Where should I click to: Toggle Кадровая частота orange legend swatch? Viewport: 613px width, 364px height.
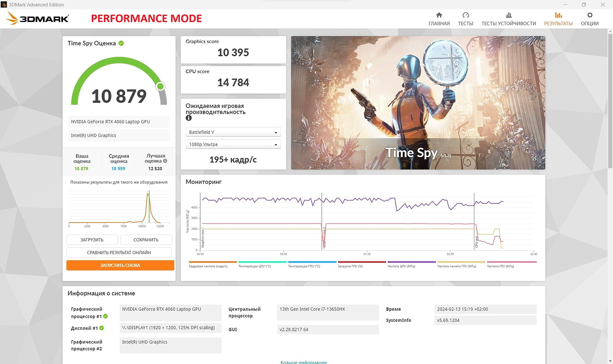tap(213, 262)
